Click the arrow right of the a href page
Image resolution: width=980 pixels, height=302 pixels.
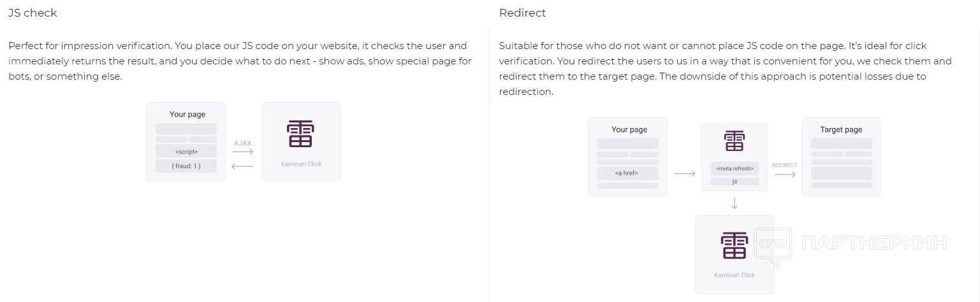pyautogui.click(x=684, y=173)
